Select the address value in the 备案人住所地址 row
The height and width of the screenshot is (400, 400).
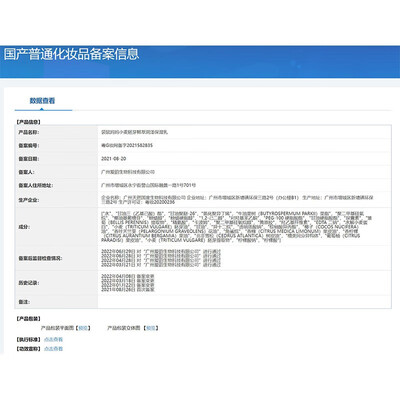point(148,185)
